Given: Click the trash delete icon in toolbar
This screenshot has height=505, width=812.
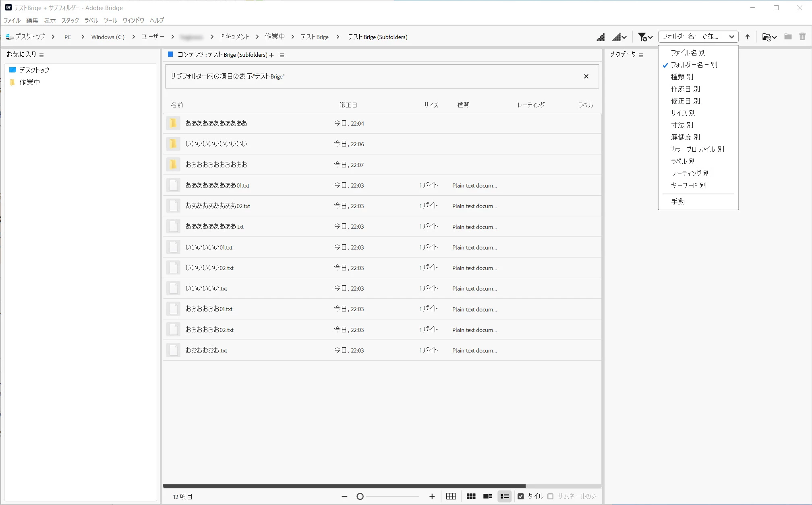Looking at the screenshot, I should (802, 37).
